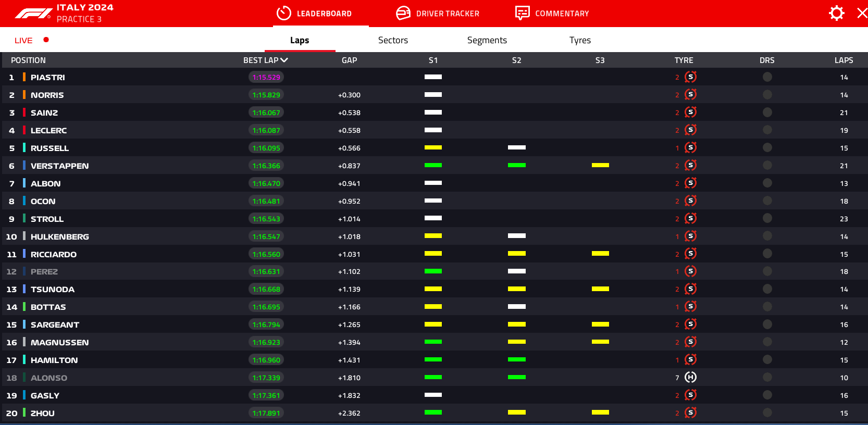This screenshot has height=425, width=868.
Task: Click Tsunoda's DRS indicator dot
Action: tap(767, 289)
